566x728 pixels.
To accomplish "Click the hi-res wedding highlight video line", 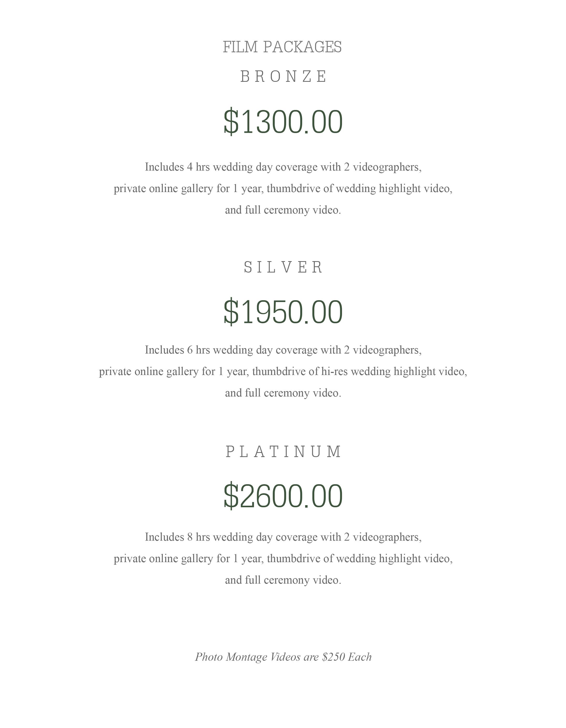I will pos(283,371).
